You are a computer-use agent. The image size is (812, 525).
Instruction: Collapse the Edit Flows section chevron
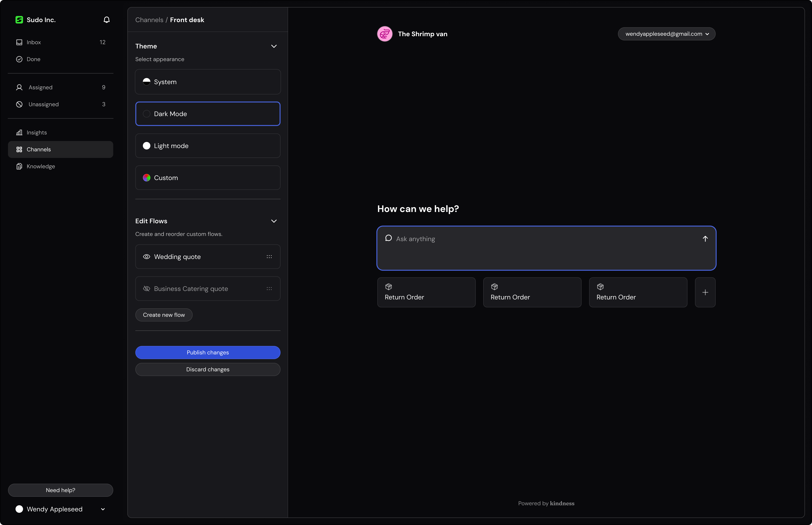(x=274, y=221)
